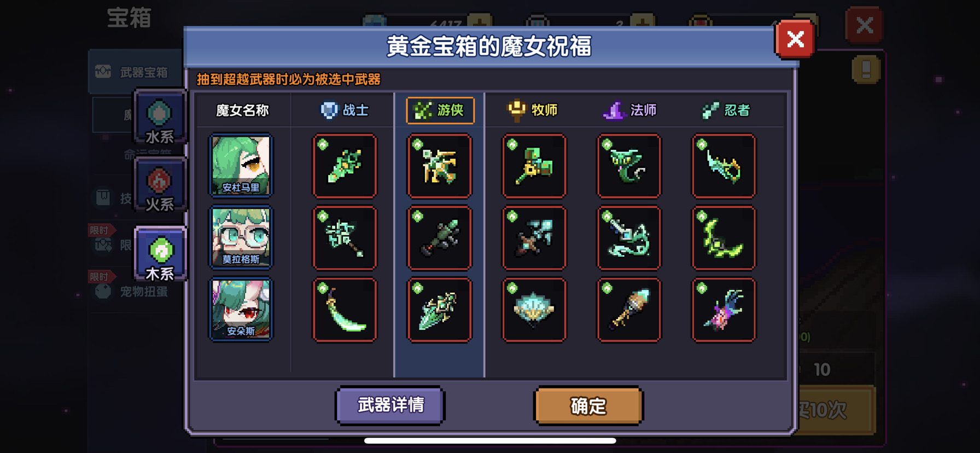980x453 pixels.
Task: Pick the 法师 green serpent weapon
Action: (x=629, y=166)
